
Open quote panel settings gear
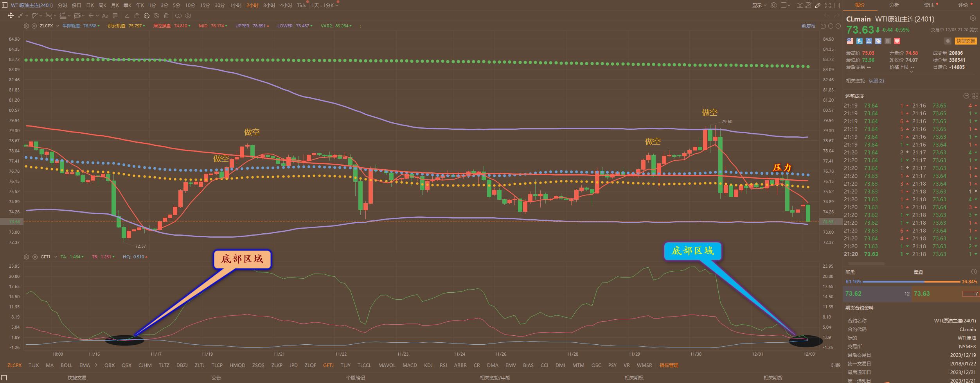973,18
